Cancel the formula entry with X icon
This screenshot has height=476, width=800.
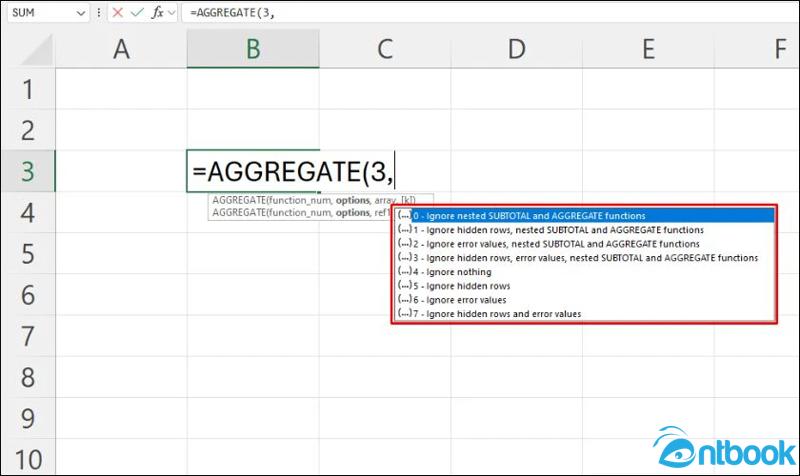117,12
